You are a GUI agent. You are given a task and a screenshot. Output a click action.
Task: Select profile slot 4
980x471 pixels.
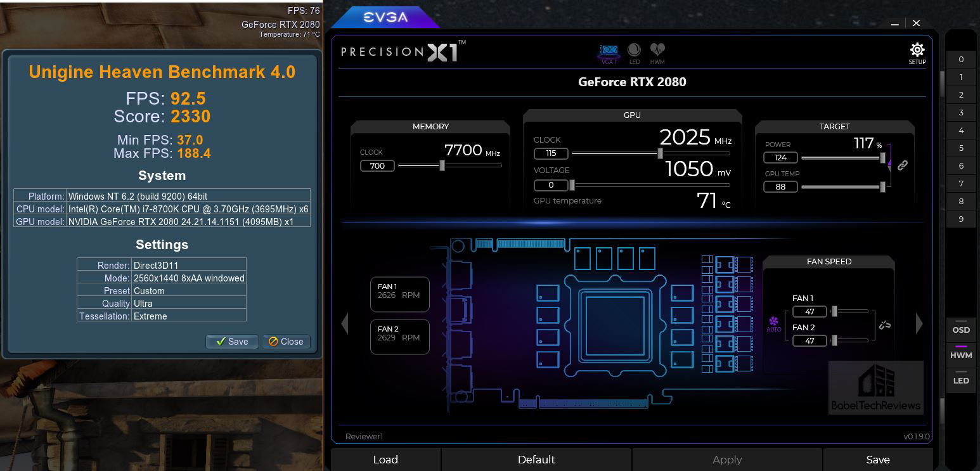961,130
